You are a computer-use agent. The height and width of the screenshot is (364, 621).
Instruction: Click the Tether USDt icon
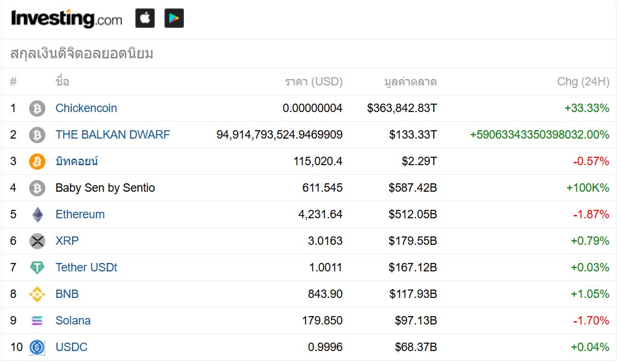click(x=37, y=267)
